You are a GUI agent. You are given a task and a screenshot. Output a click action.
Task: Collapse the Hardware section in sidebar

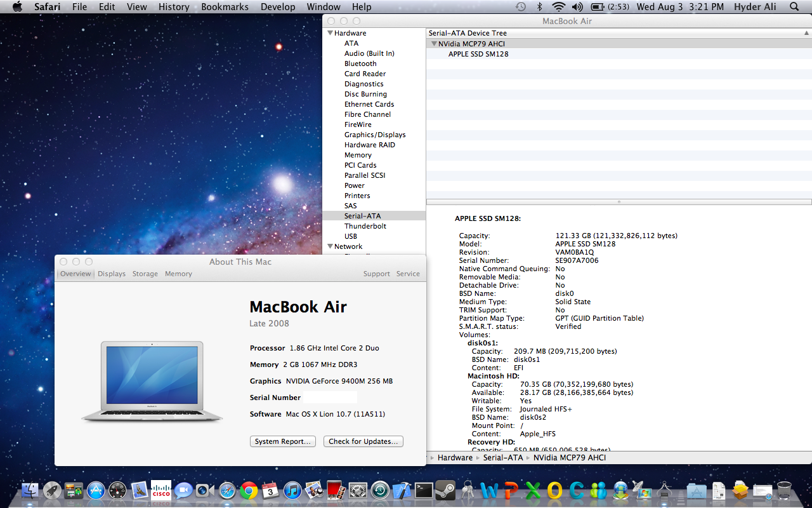click(x=330, y=33)
